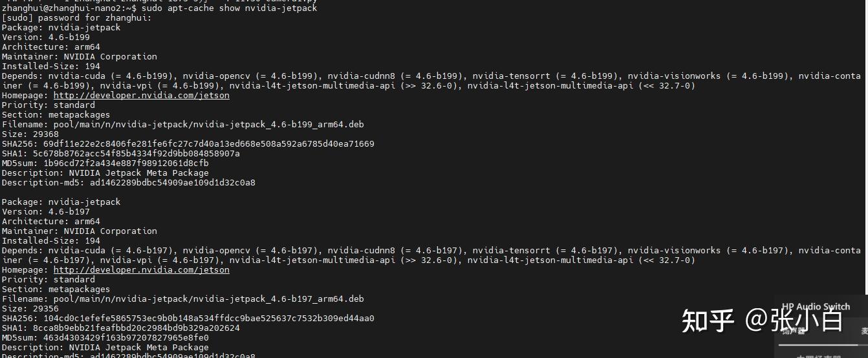Screen dimensions: 868x358
Task: Click the first SHA256 hash line
Action: pyautogui.click(x=188, y=144)
